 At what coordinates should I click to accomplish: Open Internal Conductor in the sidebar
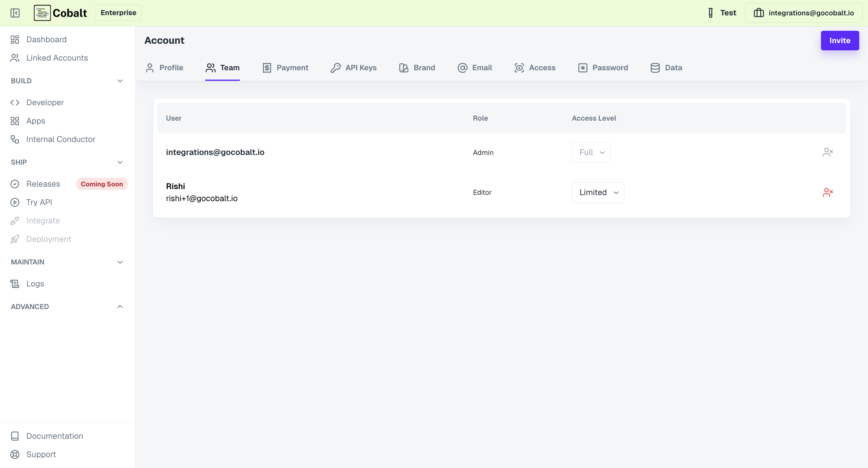tap(61, 139)
